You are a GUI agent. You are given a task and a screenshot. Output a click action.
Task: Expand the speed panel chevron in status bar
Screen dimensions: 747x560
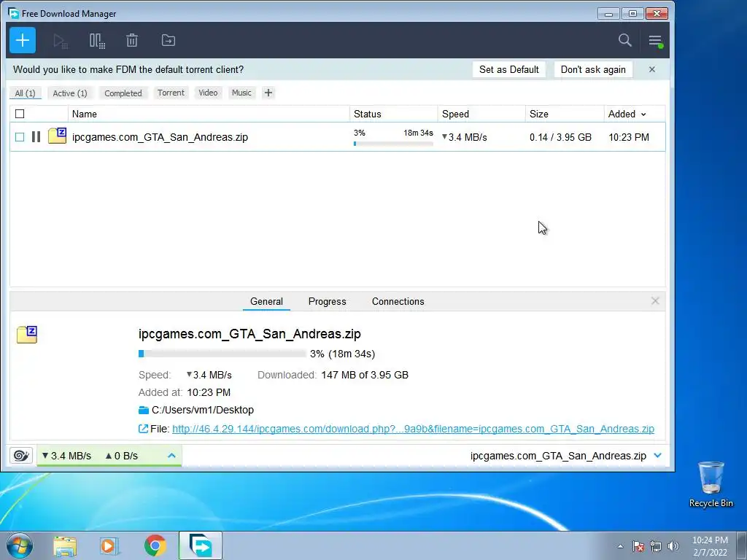(x=171, y=456)
